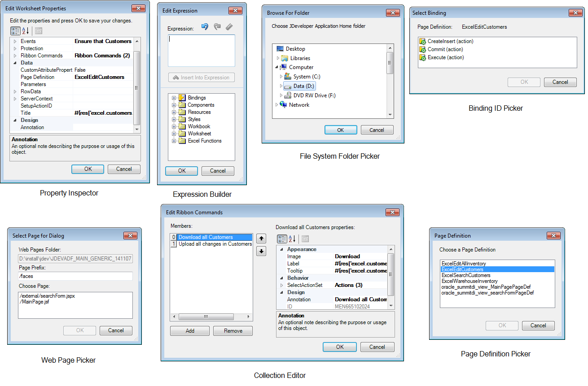Click Property Pages icon in Edit Worksheet Properties
The width and height of the screenshot is (588, 386).
[x=39, y=30]
